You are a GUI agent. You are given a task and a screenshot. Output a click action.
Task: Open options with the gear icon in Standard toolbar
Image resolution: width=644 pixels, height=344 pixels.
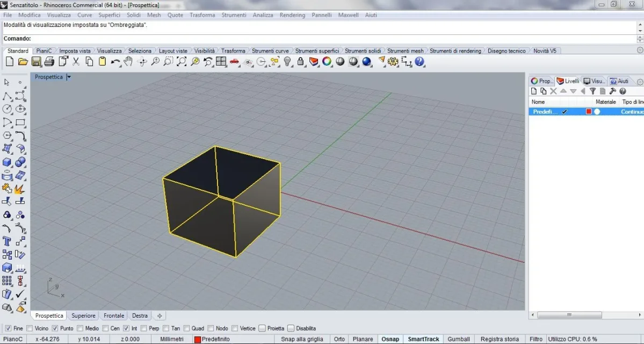click(x=393, y=62)
